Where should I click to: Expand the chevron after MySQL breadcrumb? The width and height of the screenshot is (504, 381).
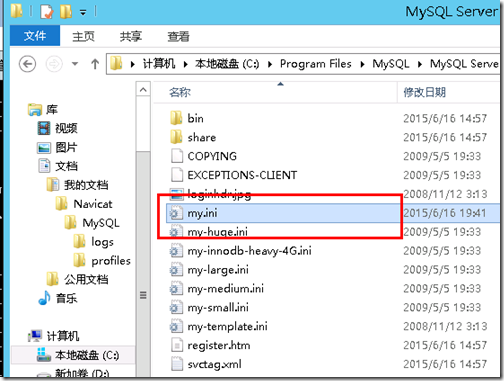click(420, 64)
